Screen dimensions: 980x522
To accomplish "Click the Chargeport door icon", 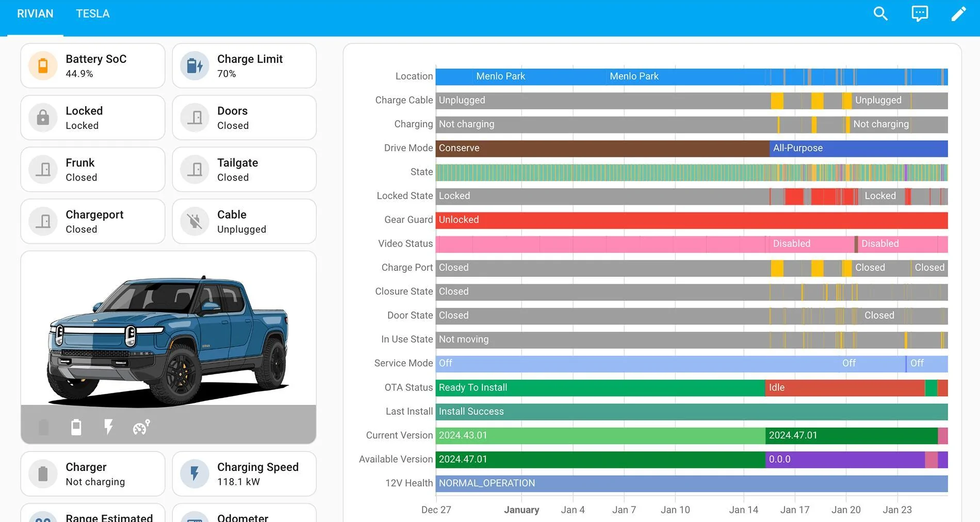I will (x=43, y=221).
